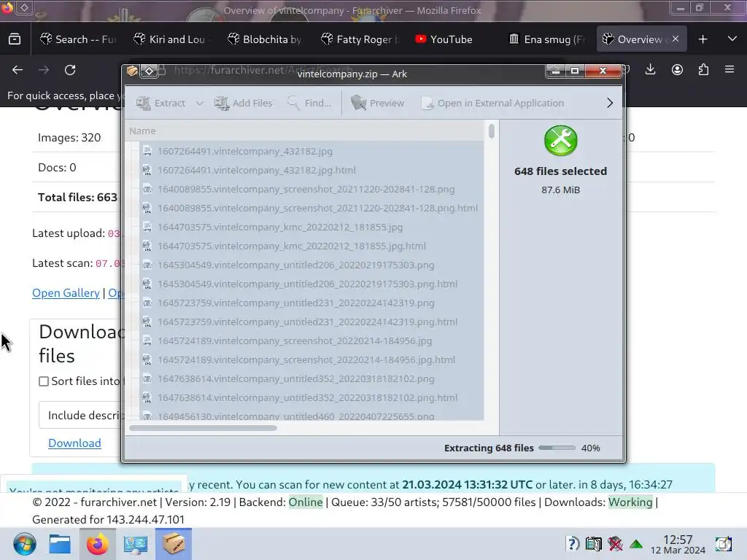The height and width of the screenshot is (560, 747).
Task: Open Firefox hamburger menu
Action: tap(729, 70)
